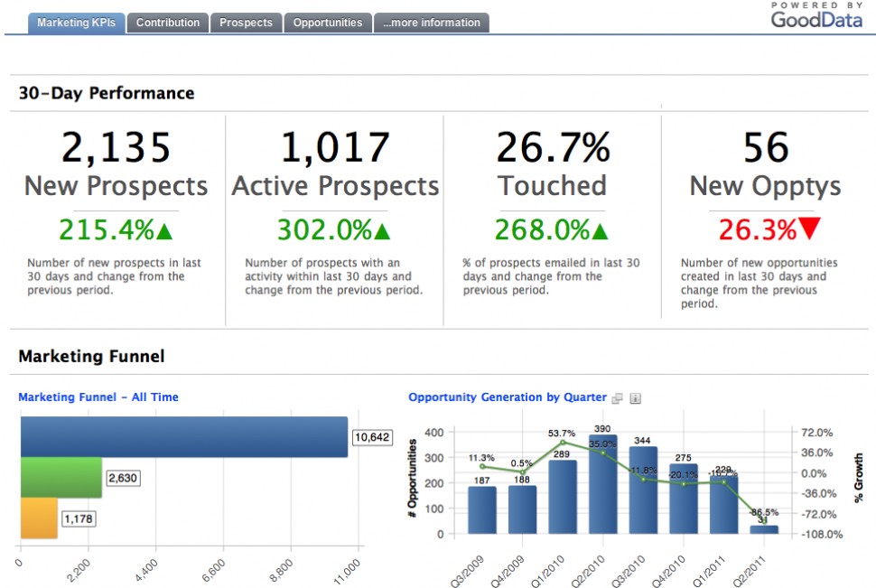
Task: Click the Q2/2010 bar showing 390 opportunities
Action: tap(602, 485)
